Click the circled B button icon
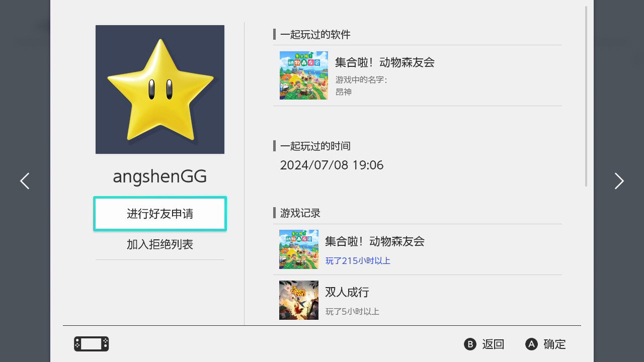 click(470, 344)
